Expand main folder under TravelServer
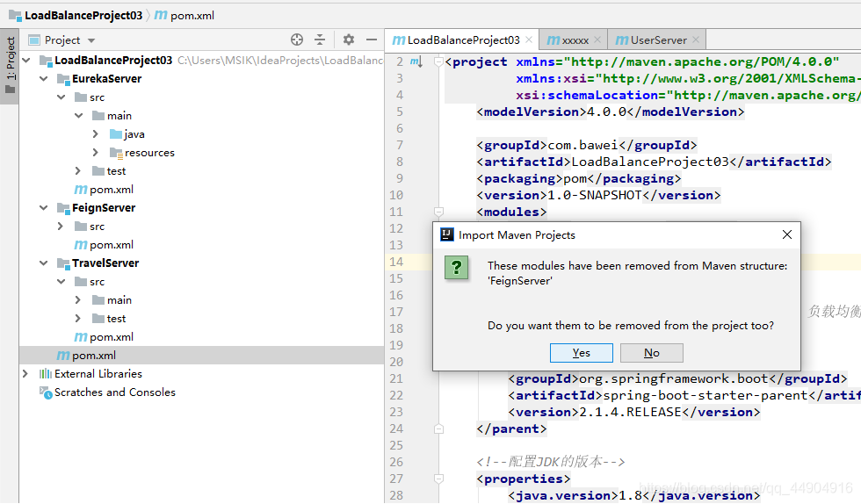Screen dimensions: 861x504 coord(78,299)
